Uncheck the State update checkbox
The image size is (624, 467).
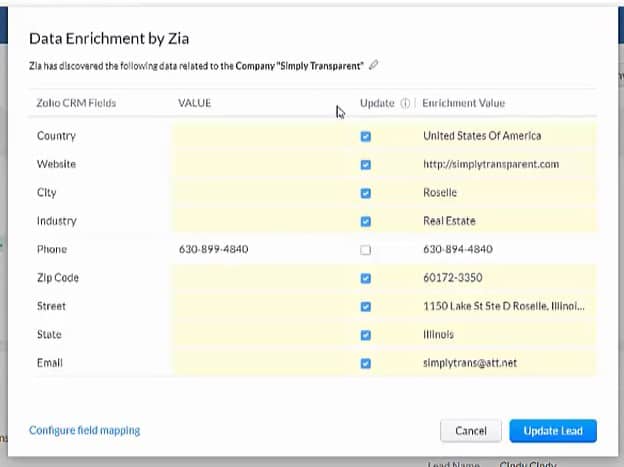coord(366,335)
